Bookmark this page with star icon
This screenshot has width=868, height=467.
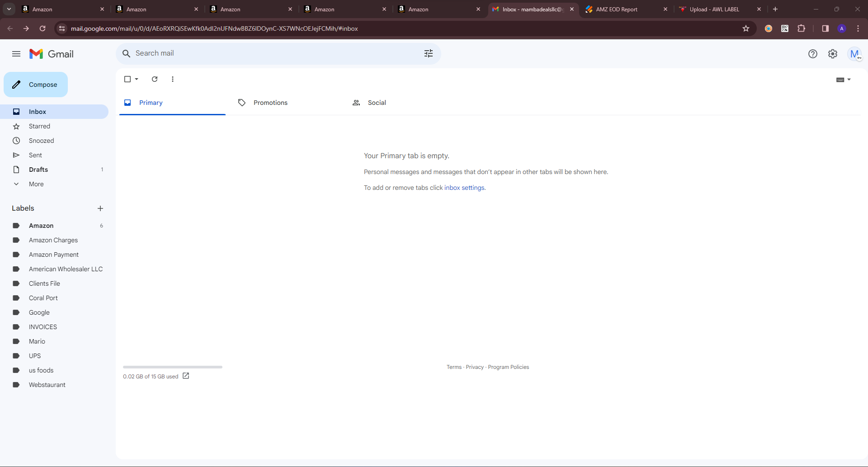[746, 28]
